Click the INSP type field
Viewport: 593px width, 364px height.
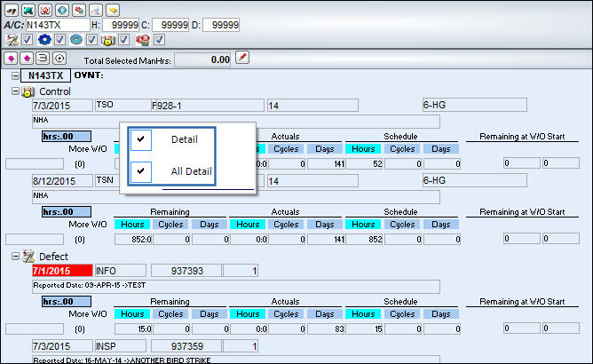point(120,346)
